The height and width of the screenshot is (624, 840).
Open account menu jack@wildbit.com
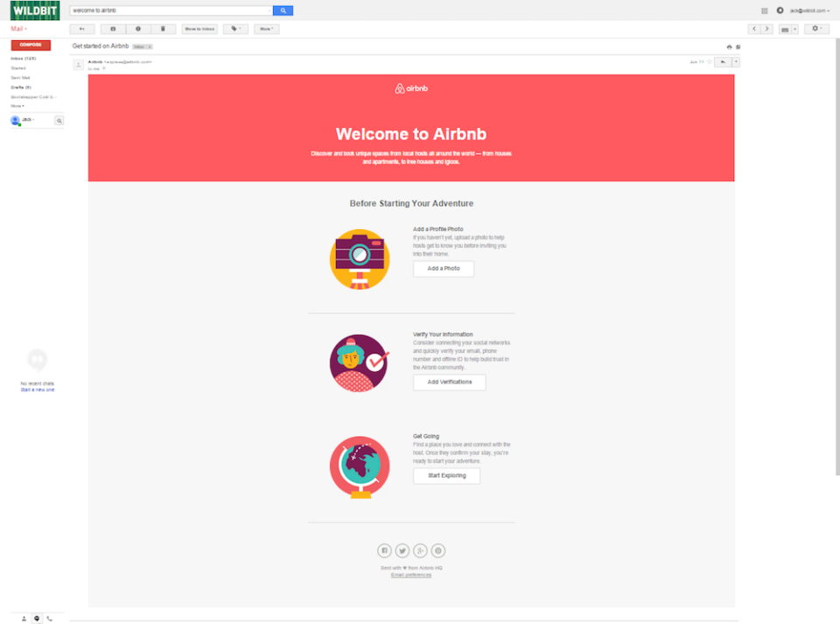(809, 11)
